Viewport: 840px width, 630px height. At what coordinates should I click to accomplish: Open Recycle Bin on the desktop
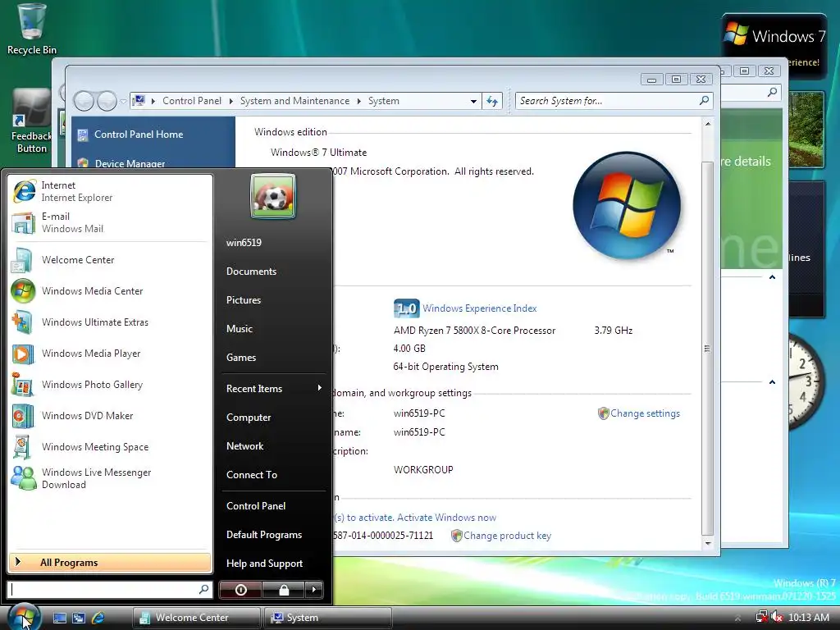point(32,29)
